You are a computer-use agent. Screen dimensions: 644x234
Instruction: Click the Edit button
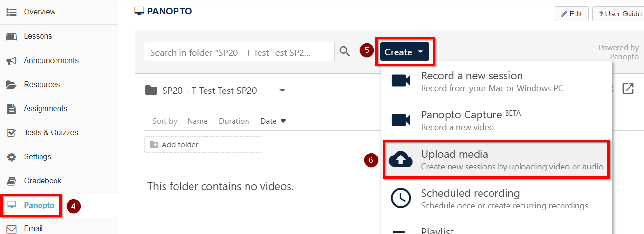click(572, 14)
